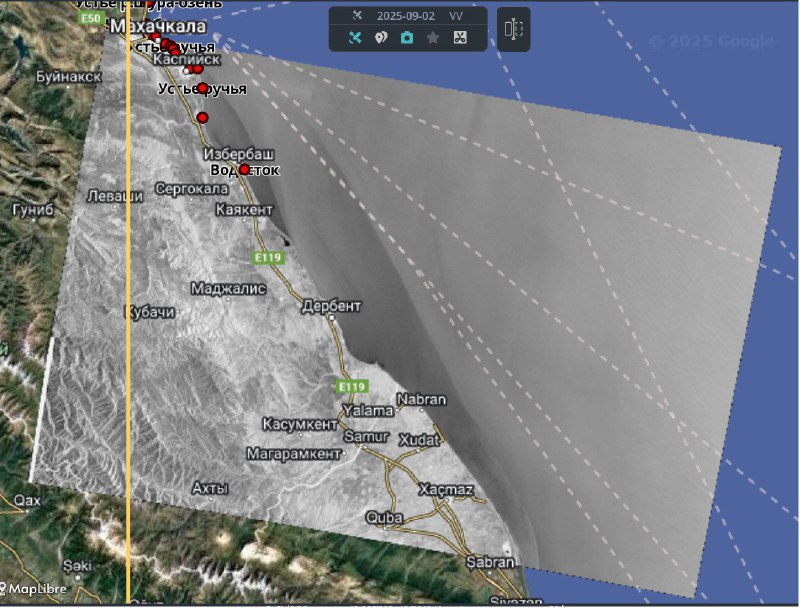Click the Xaçmaz town label

coord(445,490)
